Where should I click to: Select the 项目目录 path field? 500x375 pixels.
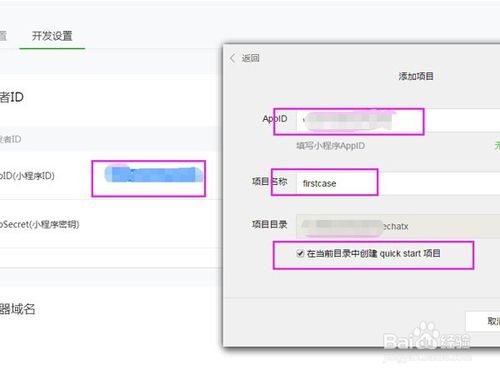398,226
